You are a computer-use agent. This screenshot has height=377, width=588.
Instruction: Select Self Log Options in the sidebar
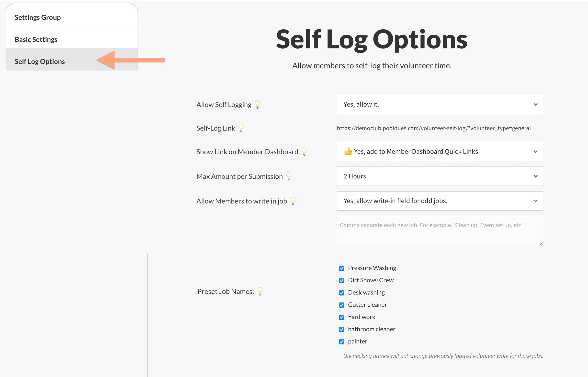pos(40,61)
